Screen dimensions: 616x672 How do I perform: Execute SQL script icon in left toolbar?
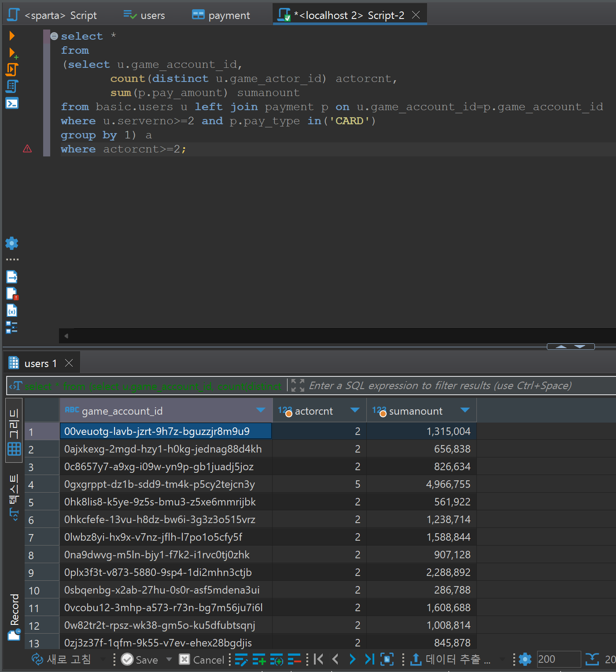point(12,70)
